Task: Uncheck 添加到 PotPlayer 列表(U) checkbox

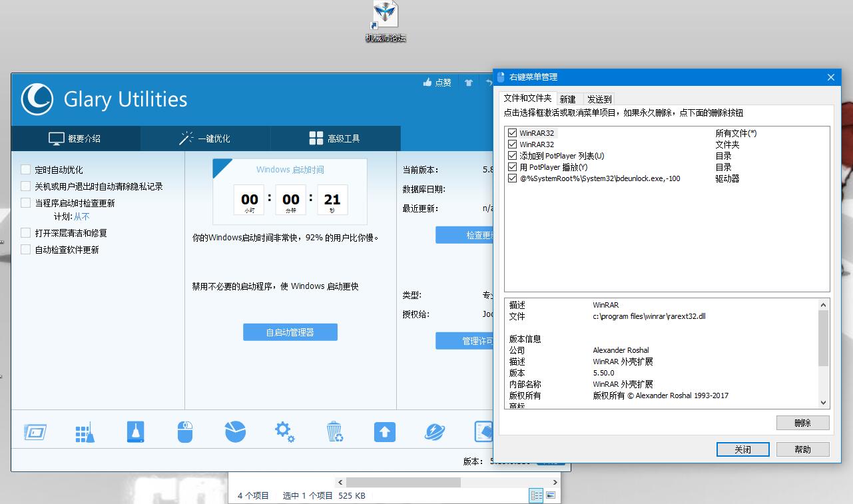Action: [x=512, y=156]
